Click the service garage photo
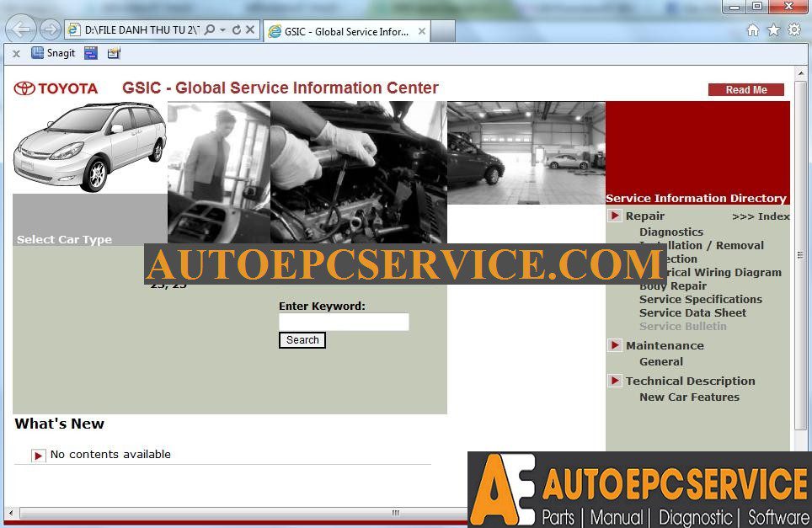 coord(526,152)
